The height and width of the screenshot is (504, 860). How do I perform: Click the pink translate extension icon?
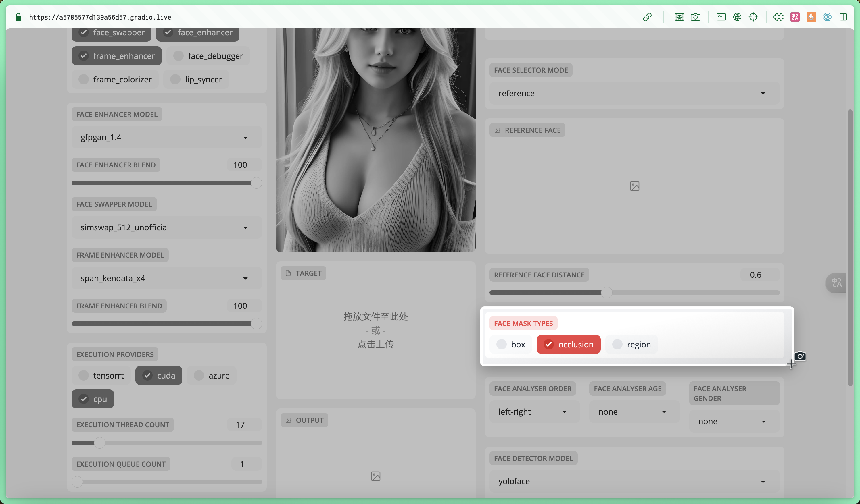[x=795, y=17]
